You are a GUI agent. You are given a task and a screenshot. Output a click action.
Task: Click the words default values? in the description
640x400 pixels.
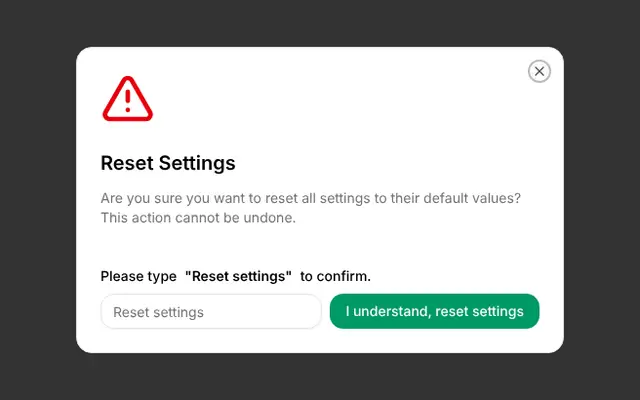[x=472, y=198]
